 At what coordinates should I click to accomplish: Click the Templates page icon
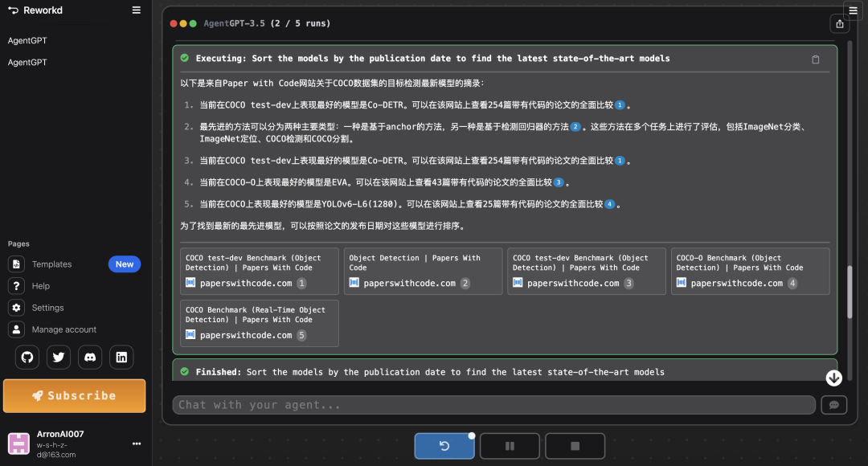(16, 264)
